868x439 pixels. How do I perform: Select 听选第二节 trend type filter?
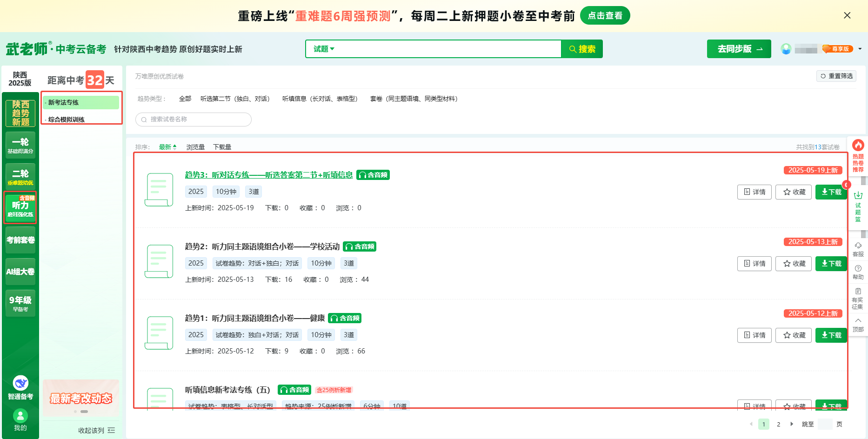(x=235, y=99)
